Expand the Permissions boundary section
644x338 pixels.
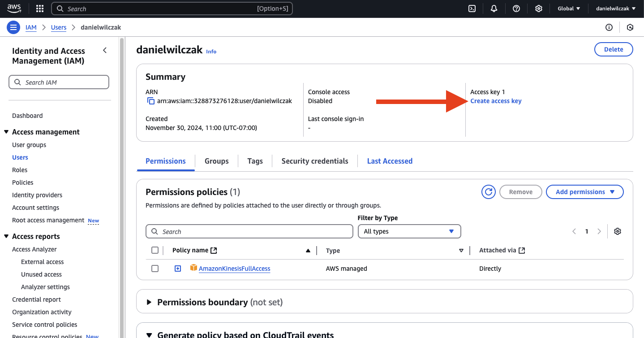coord(149,302)
